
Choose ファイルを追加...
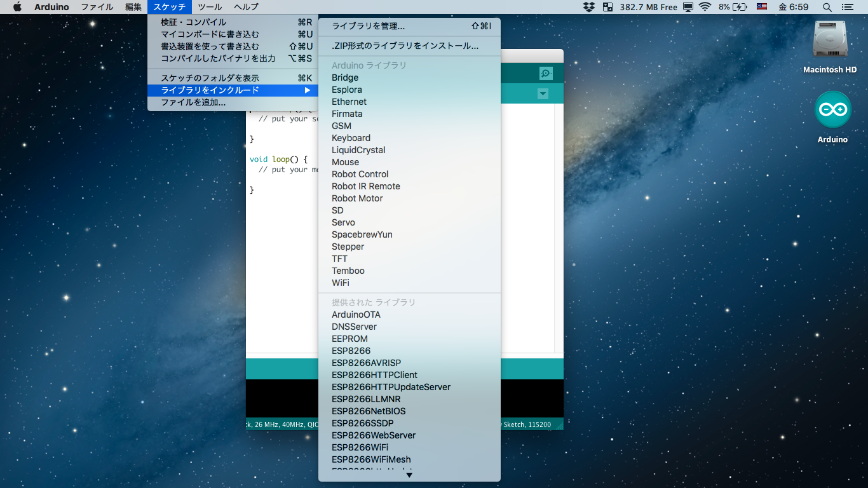233,102
